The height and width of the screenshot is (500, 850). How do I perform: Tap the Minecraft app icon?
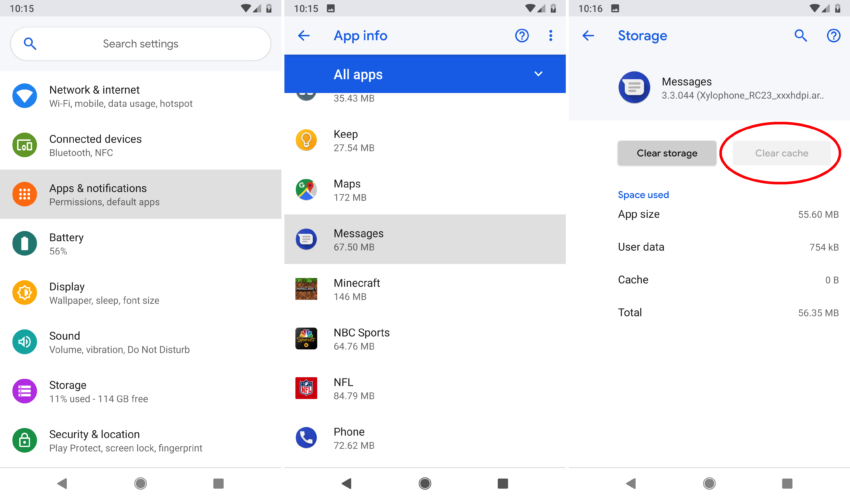click(x=306, y=289)
